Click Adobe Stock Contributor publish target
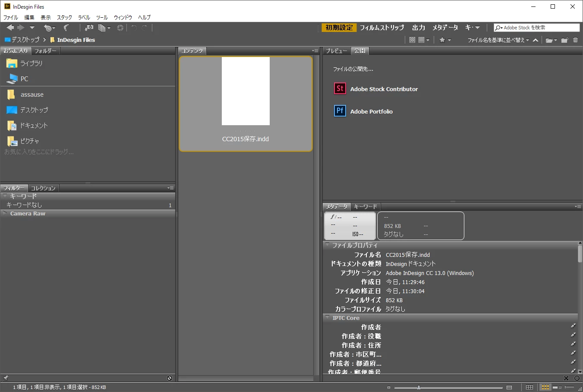Viewport: 583px width, 392px height. 376,89
